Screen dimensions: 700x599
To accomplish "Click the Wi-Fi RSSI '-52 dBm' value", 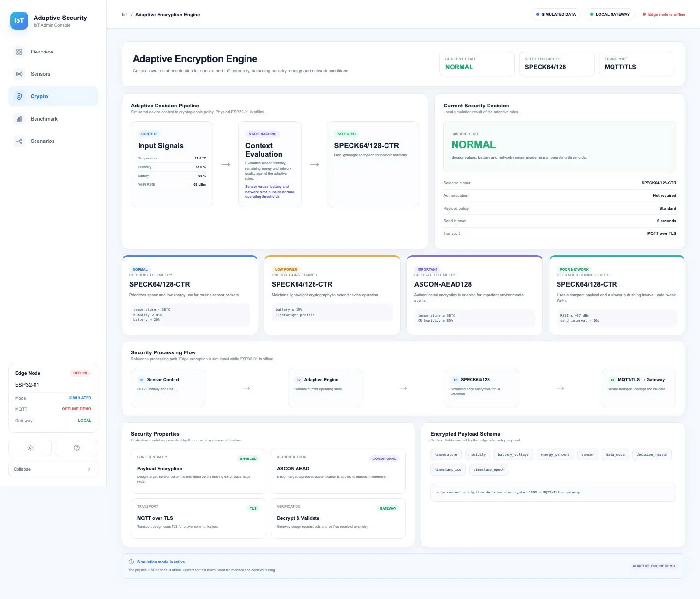I will (199, 185).
